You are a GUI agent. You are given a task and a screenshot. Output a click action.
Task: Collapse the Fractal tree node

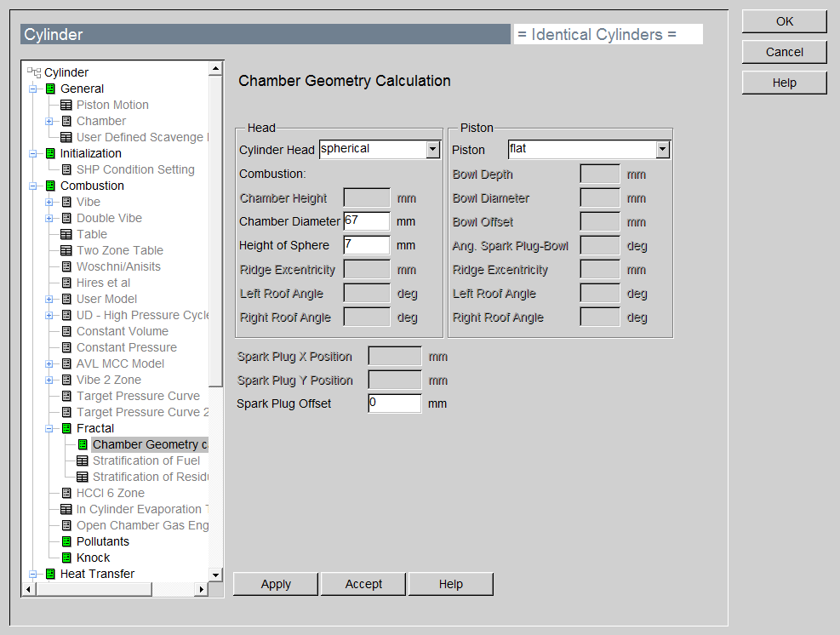click(49, 428)
